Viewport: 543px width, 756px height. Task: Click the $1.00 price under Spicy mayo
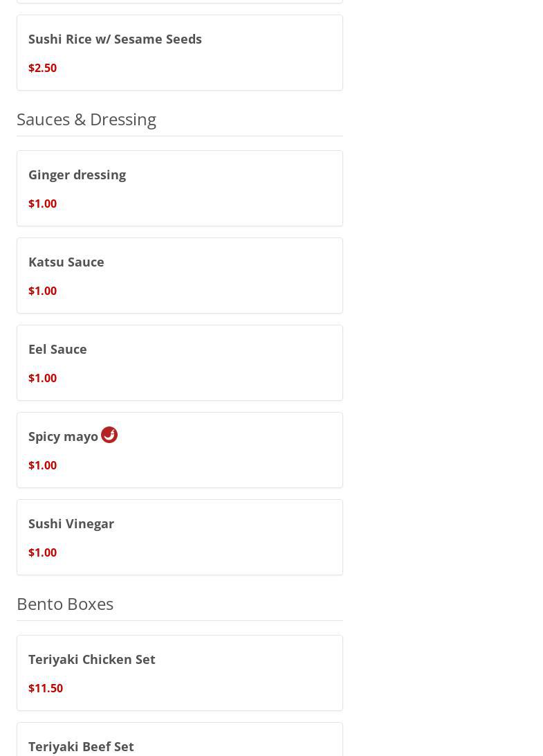coord(42,465)
